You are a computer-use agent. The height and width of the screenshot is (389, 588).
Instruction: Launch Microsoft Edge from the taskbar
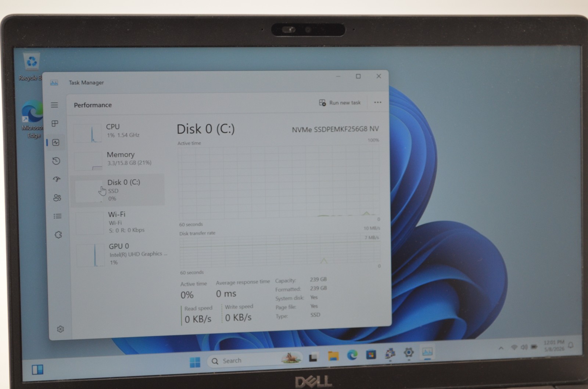click(x=352, y=355)
